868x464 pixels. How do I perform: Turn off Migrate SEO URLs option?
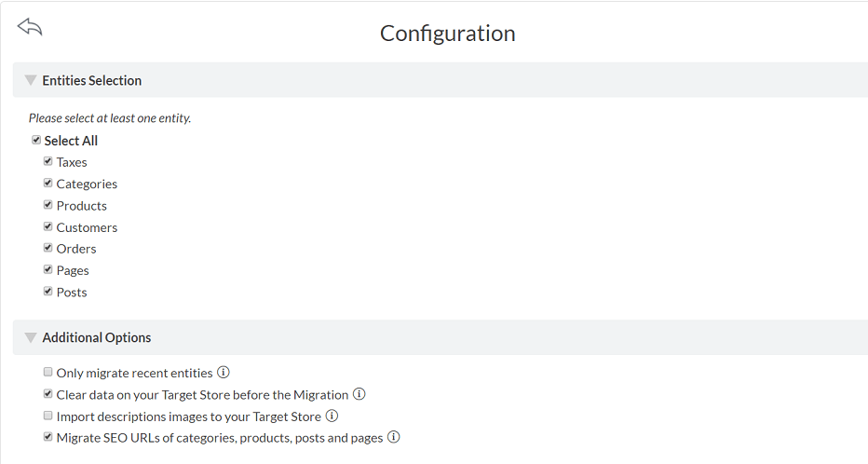(48, 437)
